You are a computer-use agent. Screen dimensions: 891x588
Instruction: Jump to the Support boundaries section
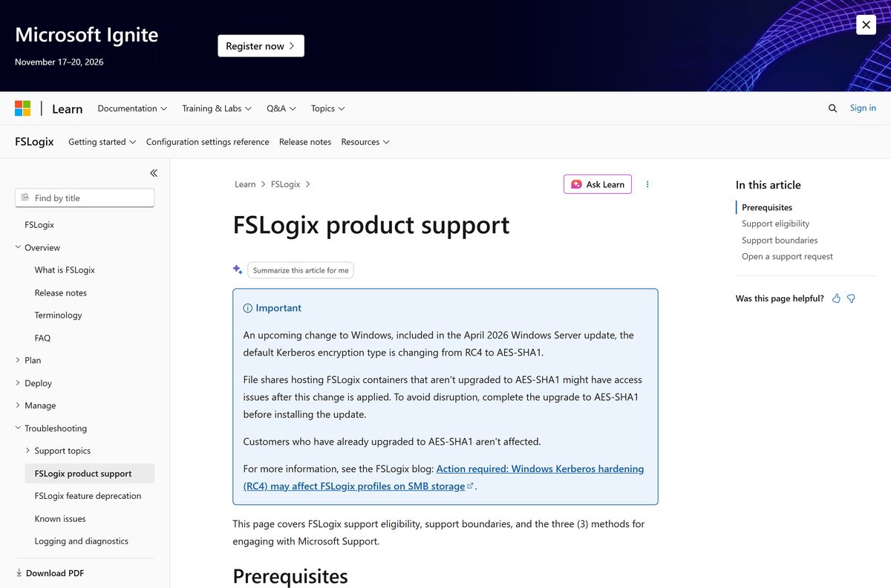pyautogui.click(x=780, y=240)
